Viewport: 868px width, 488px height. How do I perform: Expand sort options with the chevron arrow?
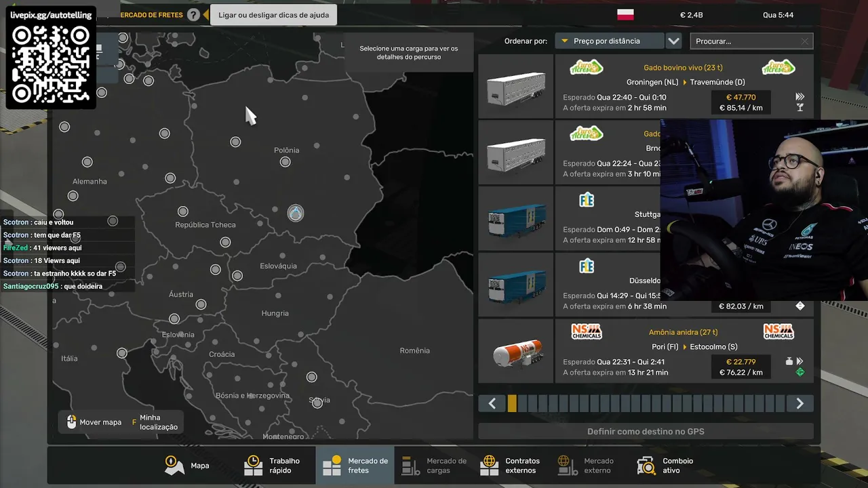[x=673, y=41]
